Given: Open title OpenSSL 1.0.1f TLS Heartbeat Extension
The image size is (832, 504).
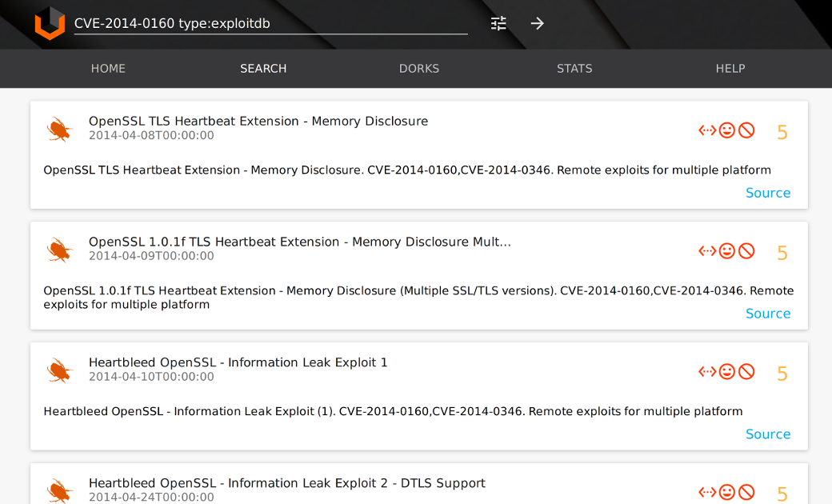Looking at the screenshot, I should 300,242.
